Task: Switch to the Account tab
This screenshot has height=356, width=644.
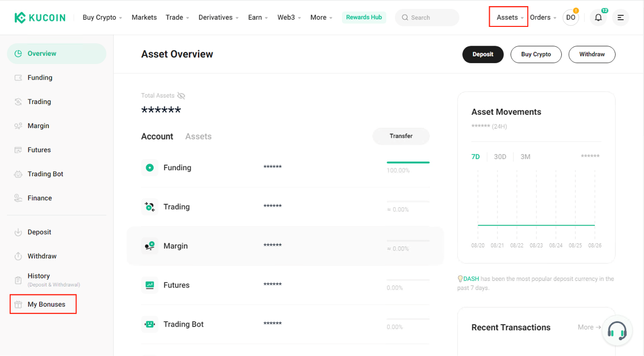Action: click(x=157, y=137)
